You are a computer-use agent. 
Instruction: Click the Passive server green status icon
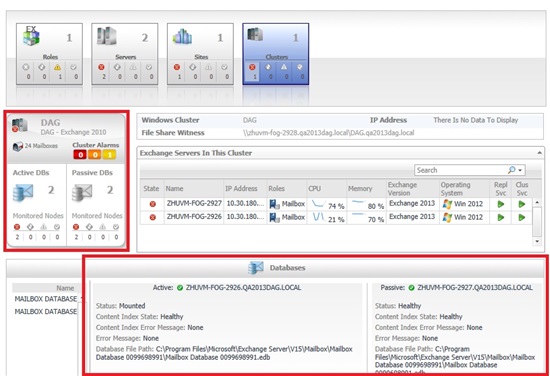click(x=411, y=288)
